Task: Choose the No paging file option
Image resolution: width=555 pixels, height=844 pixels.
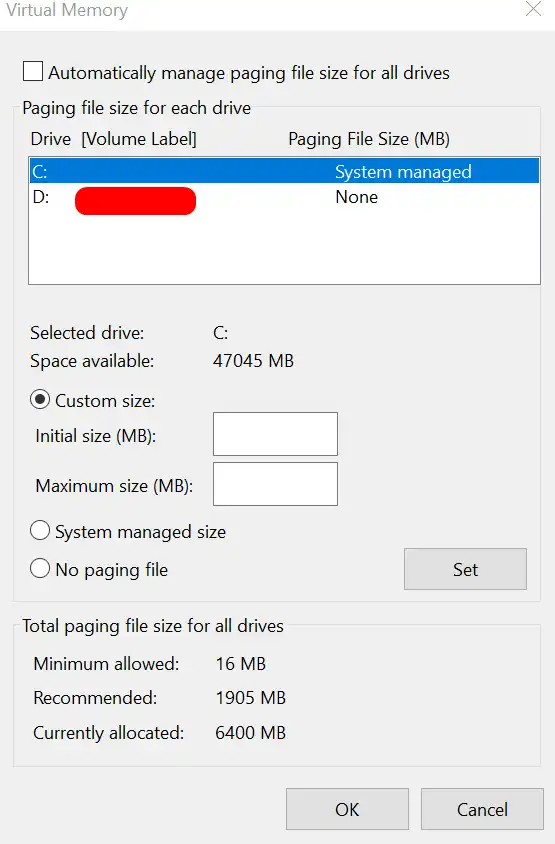Action: coord(40,568)
